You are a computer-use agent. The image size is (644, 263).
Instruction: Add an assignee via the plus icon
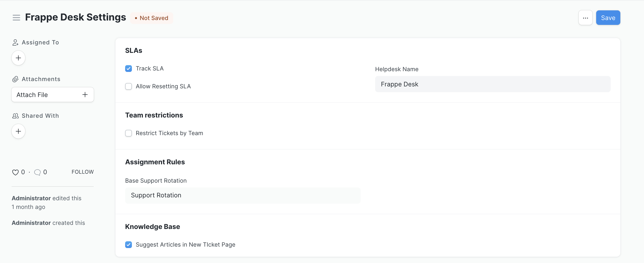click(x=18, y=58)
